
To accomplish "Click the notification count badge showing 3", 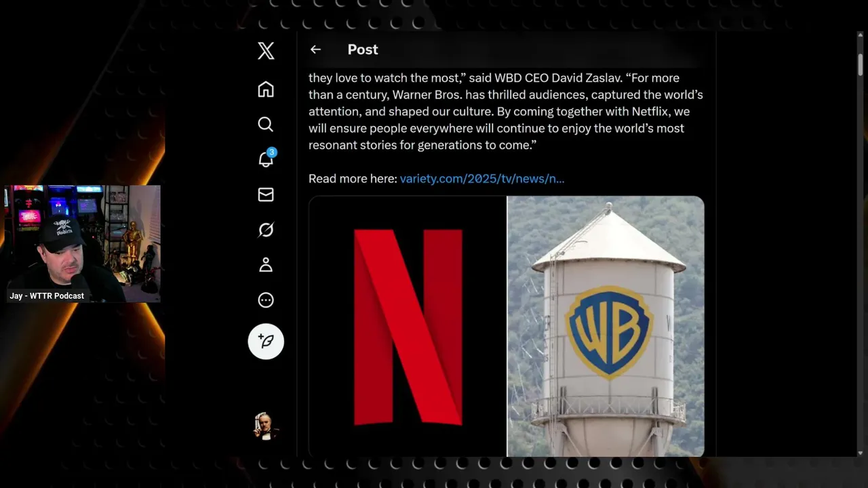I will click(x=271, y=152).
